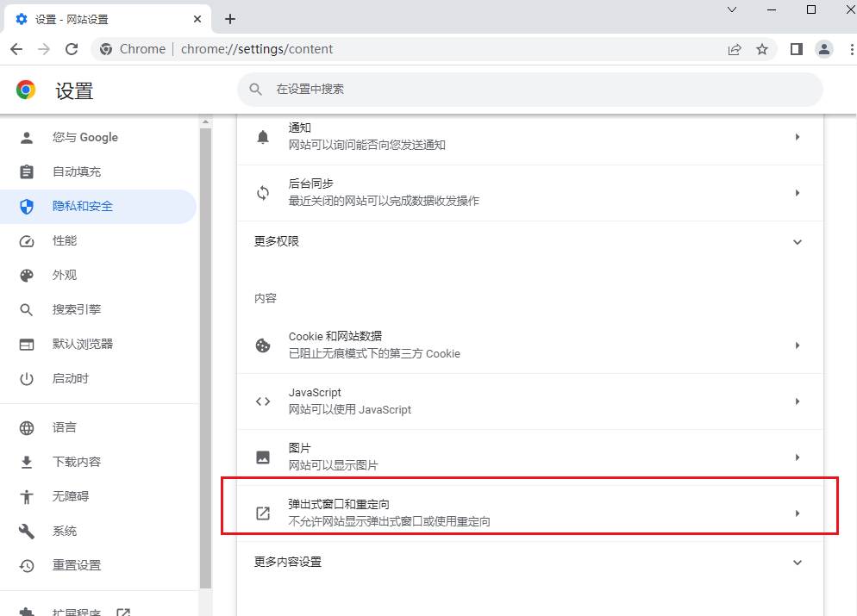
Task: Click the bell icon for 通知
Action: 263,136
